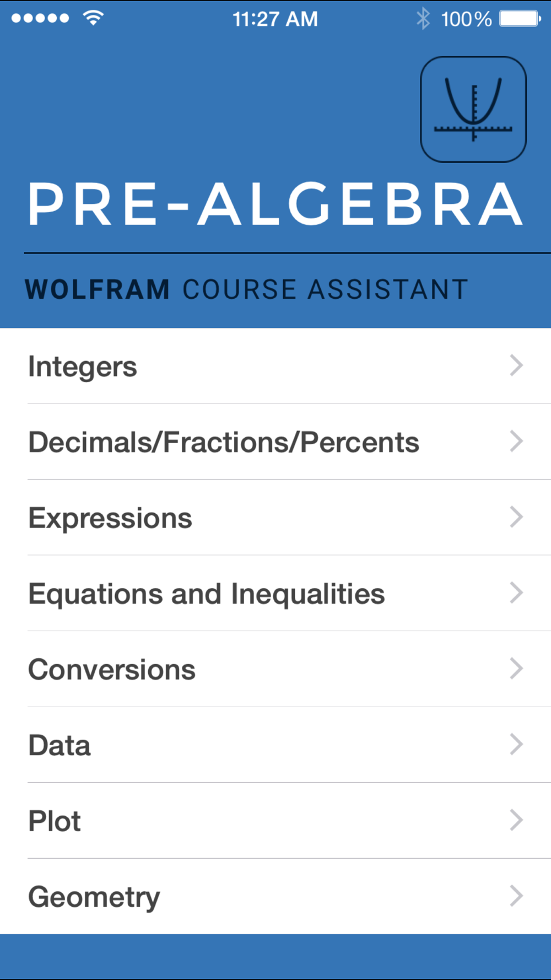The image size is (551, 980).
Task: Open Equations and Inequalities section
Action: 207,594
